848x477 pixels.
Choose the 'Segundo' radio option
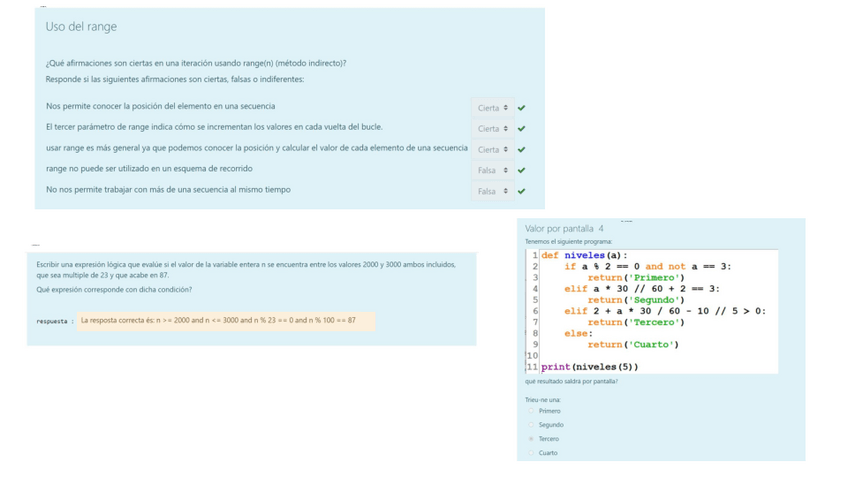click(531, 425)
